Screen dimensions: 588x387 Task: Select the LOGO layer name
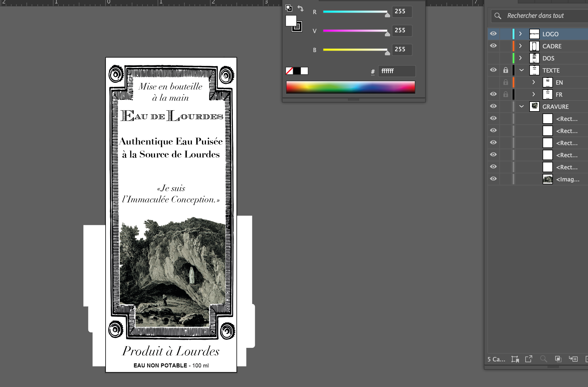[550, 34]
